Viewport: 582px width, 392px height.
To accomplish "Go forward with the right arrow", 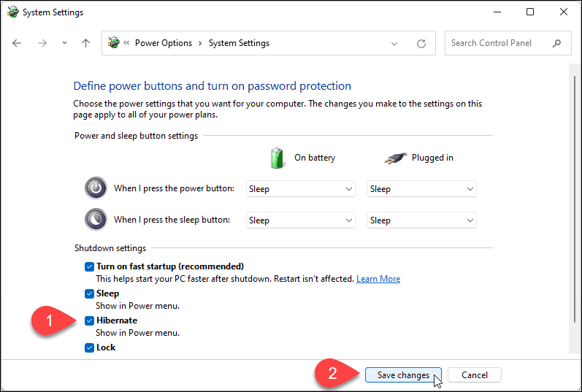I will point(42,43).
